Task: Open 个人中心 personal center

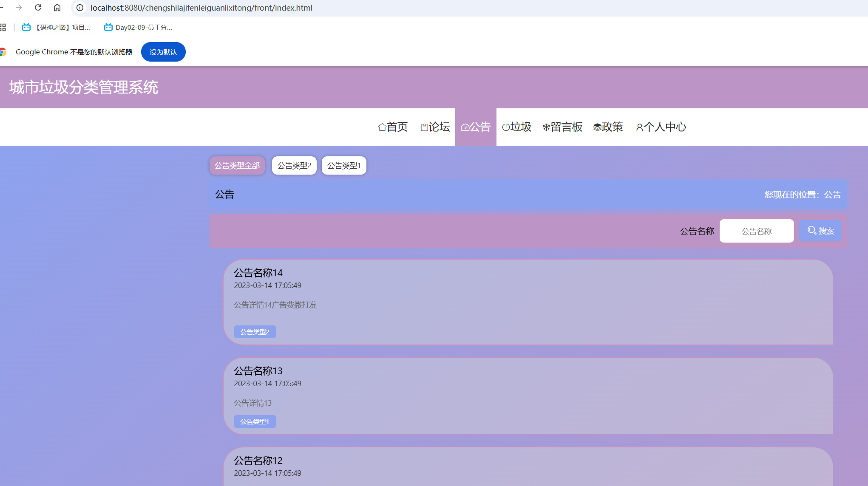Action: point(661,127)
